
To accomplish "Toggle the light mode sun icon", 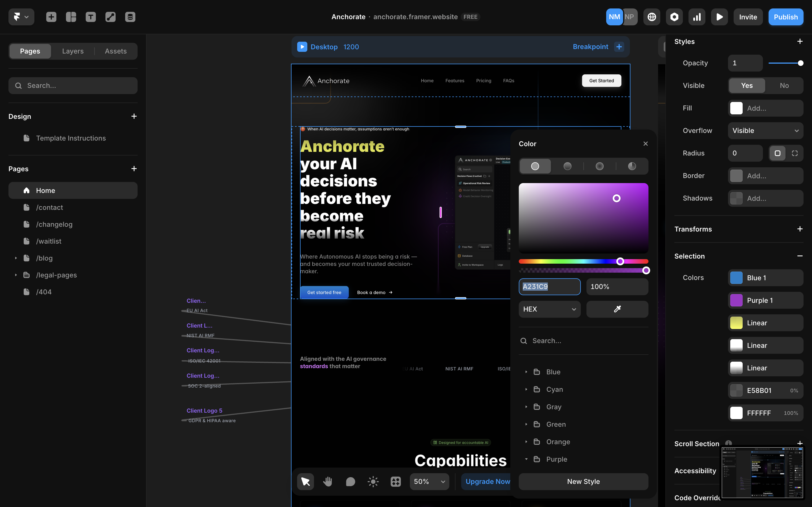I will pos(373,482).
